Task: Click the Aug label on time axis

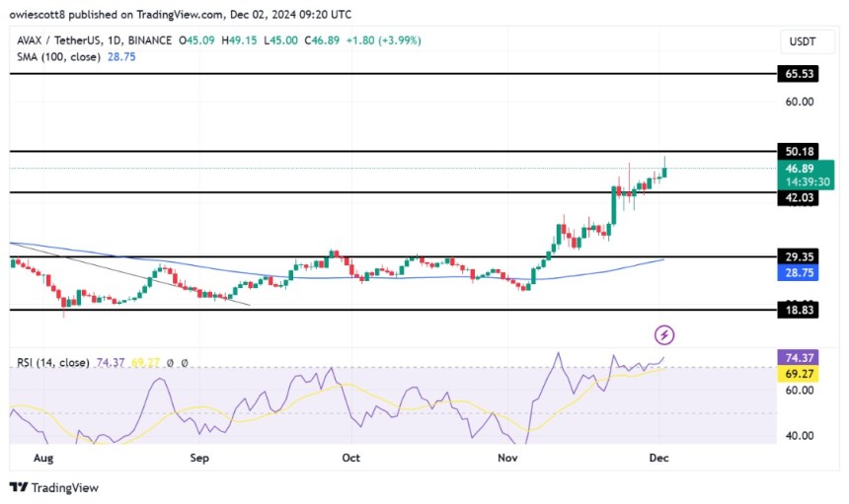Action: click(43, 458)
